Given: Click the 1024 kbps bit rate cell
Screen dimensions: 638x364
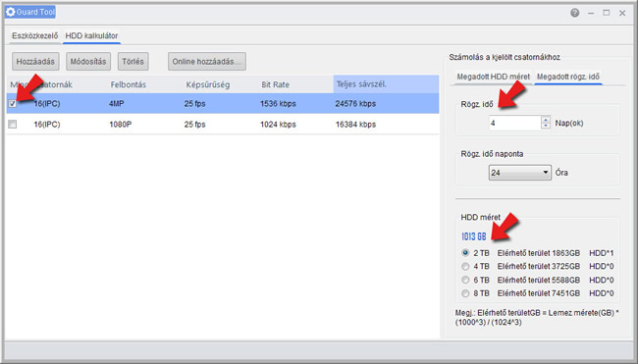Looking at the screenshot, I should (278, 124).
